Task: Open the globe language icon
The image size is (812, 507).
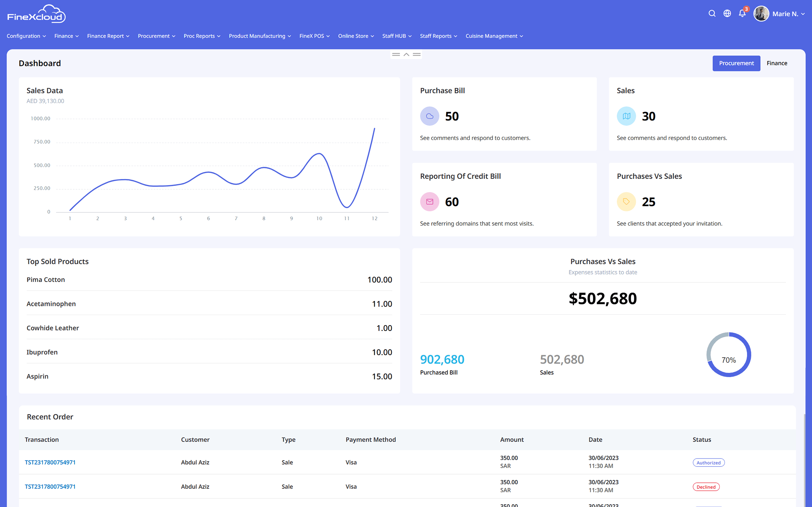Action: 727,14
